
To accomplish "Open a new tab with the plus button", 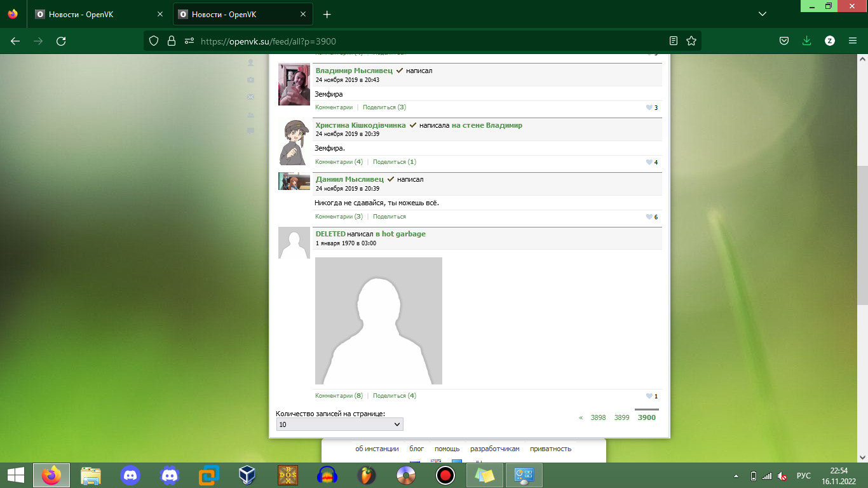I will click(x=327, y=14).
